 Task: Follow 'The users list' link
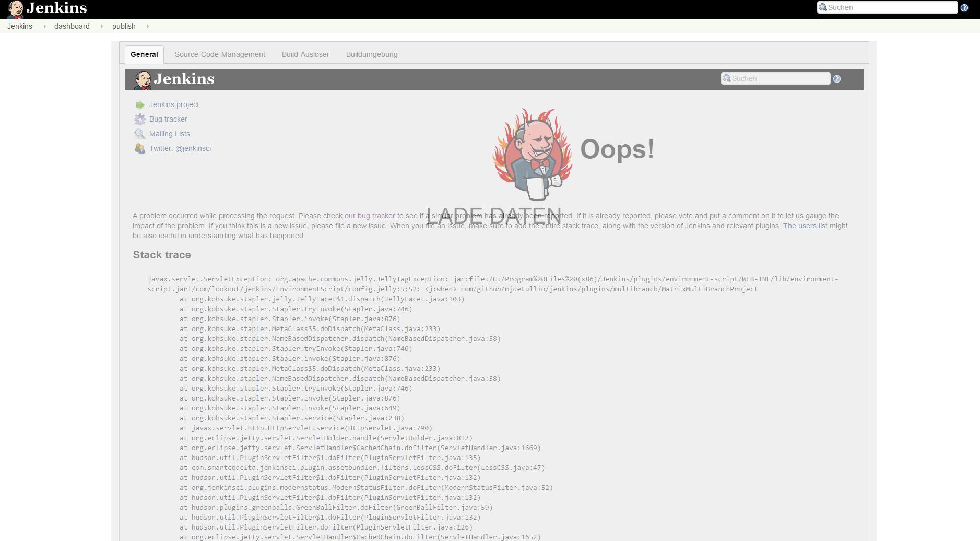tap(805, 226)
